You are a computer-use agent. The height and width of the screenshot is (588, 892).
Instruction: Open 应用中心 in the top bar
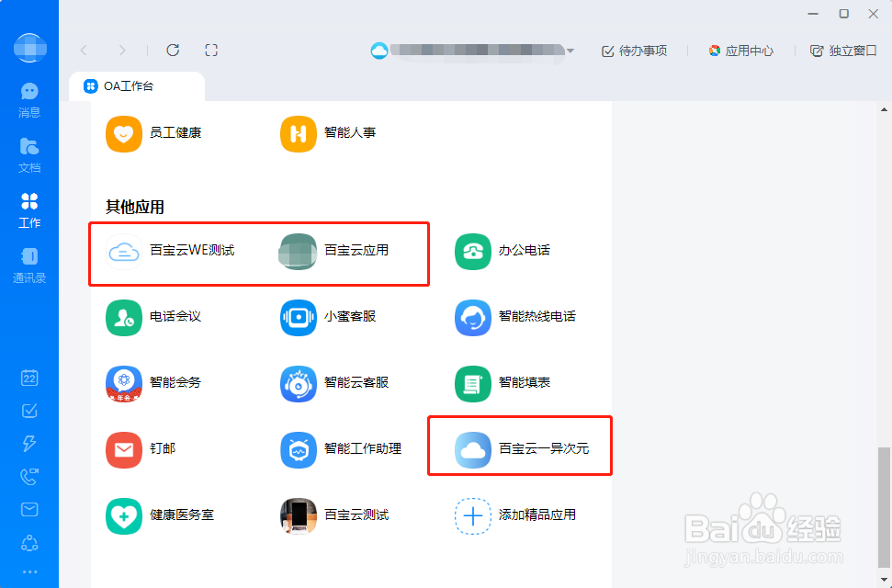[740, 51]
